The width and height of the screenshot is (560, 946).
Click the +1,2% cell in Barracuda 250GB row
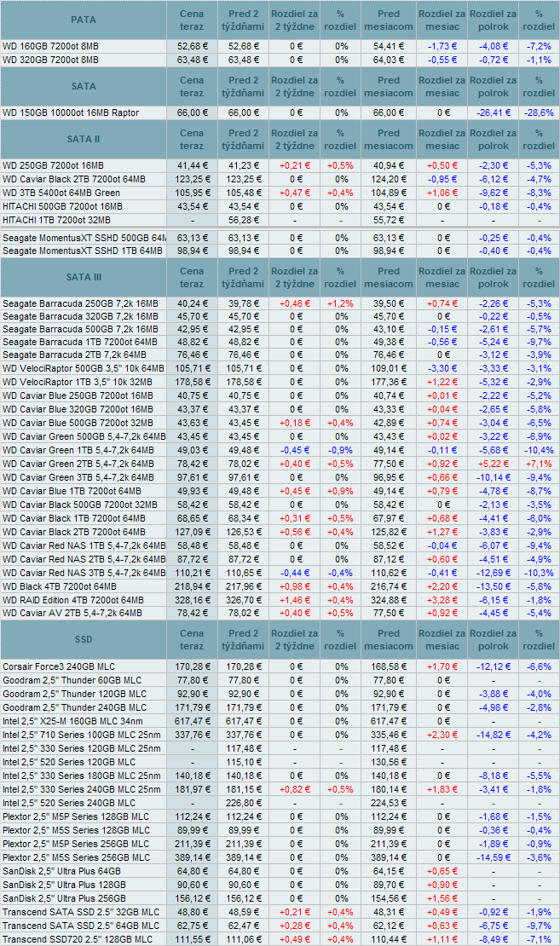pos(340,303)
